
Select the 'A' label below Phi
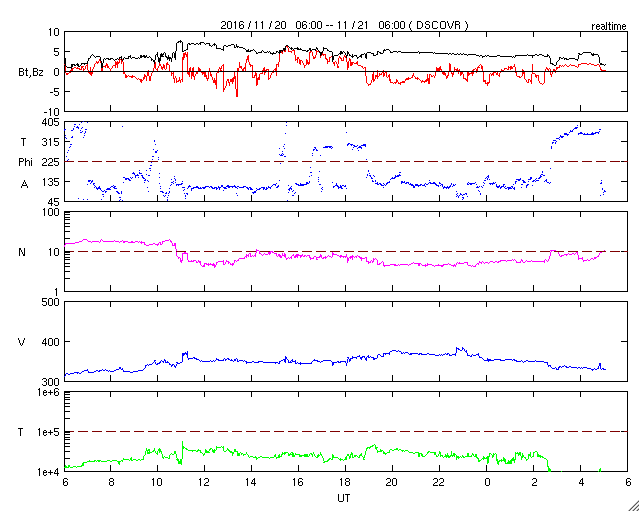click(24, 184)
